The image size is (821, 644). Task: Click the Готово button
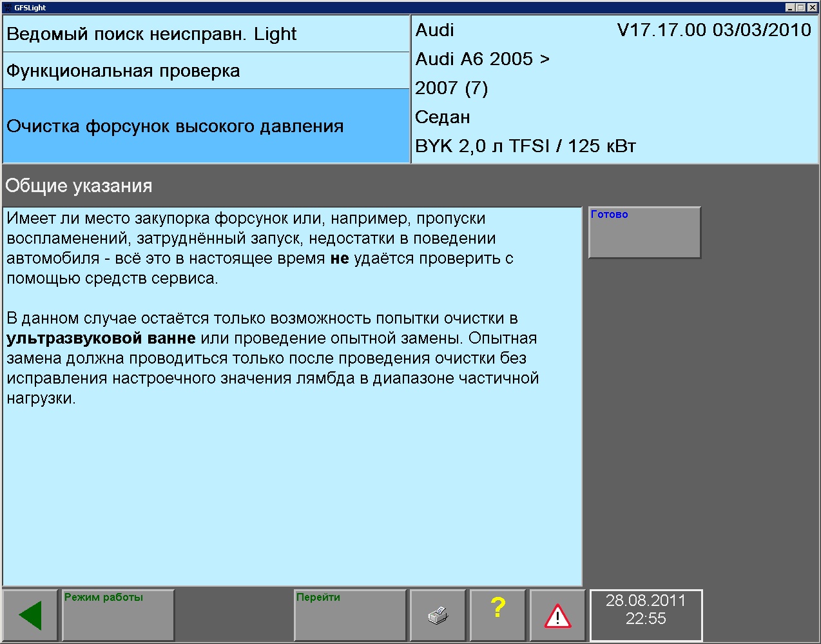click(644, 233)
